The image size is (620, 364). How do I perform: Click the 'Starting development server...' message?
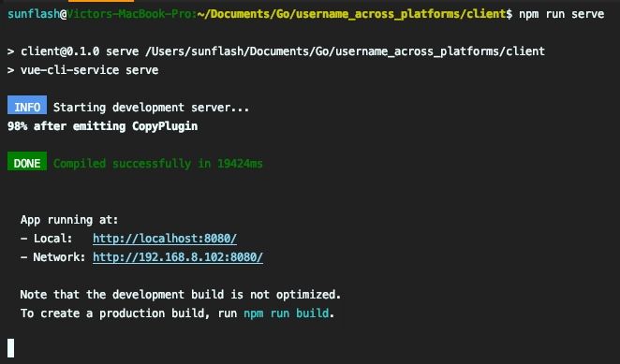[151, 107]
